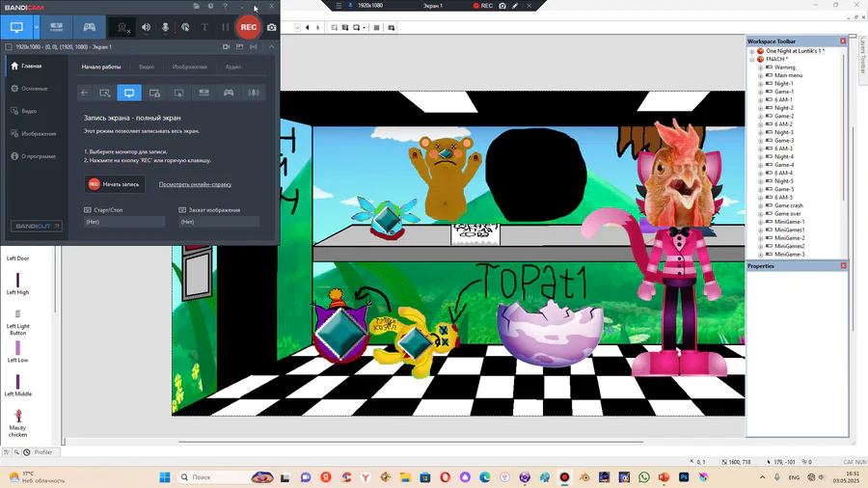Screen dimensions: 868x488
Task: Switch to the Изображения tab in Bandicam
Action: (190, 67)
